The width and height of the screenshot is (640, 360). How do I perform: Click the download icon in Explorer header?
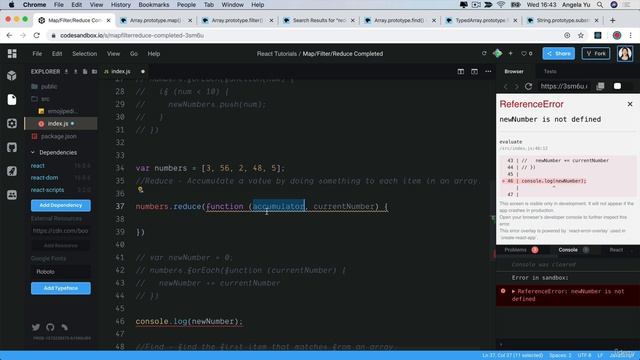tap(66, 71)
